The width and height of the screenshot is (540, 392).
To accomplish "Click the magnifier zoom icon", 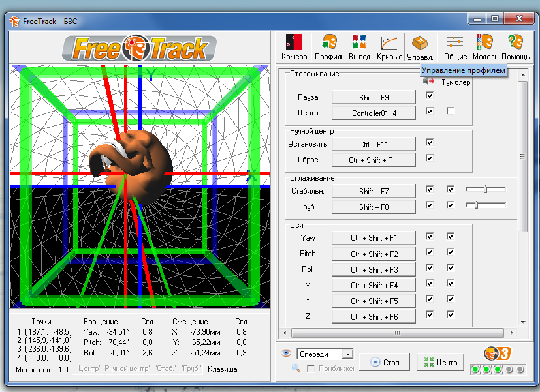I will click(296, 369).
